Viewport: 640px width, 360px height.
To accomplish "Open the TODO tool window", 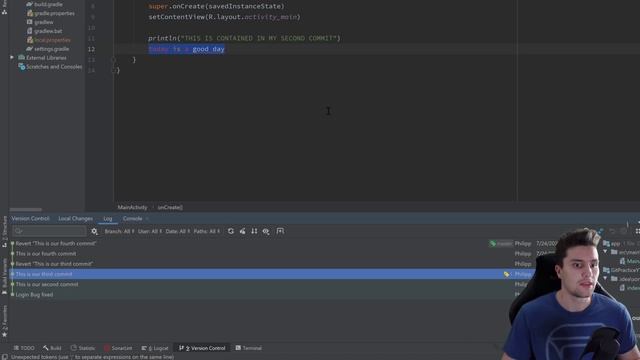I will 24,348.
